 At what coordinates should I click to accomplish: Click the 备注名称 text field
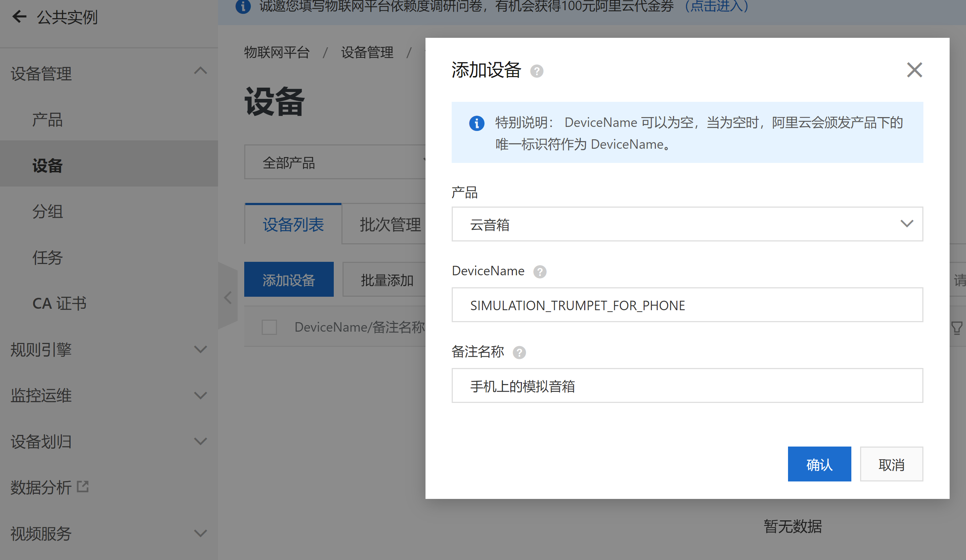tap(687, 386)
